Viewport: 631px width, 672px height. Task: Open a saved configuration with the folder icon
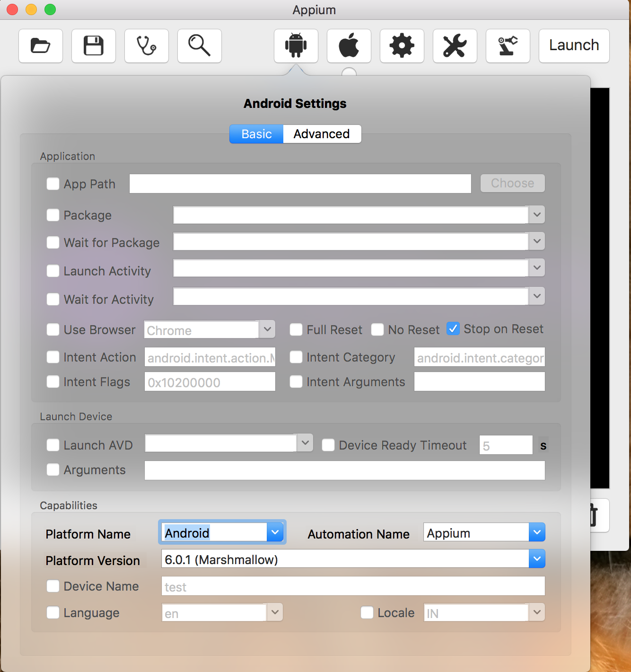click(x=41, y=46)
